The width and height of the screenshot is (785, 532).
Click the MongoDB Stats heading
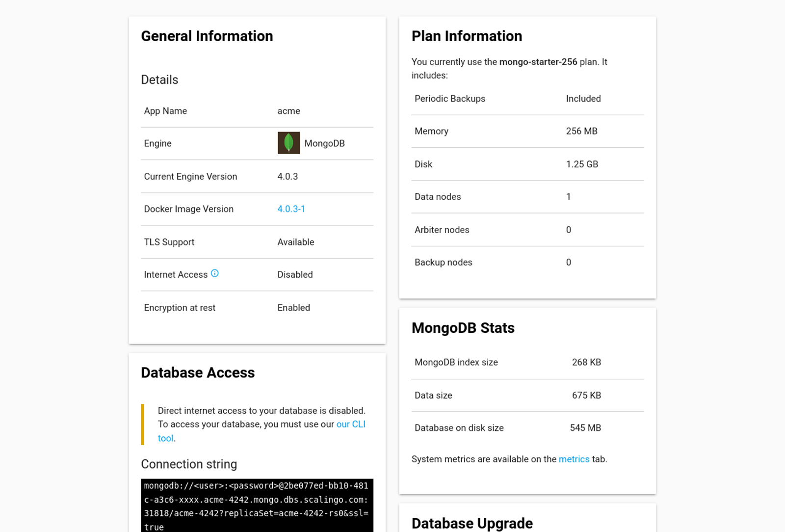click(463, 328)
